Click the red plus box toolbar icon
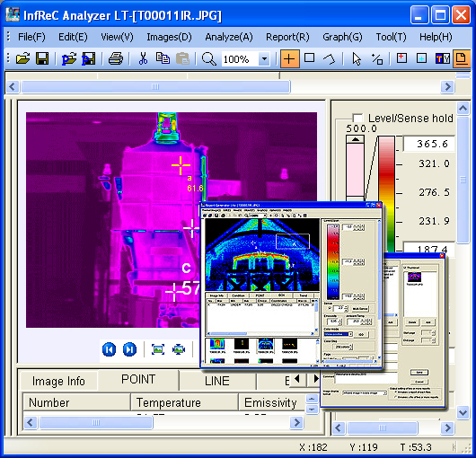Image resolution: width=476 pixels, height=458 pixels. (401, 58)
